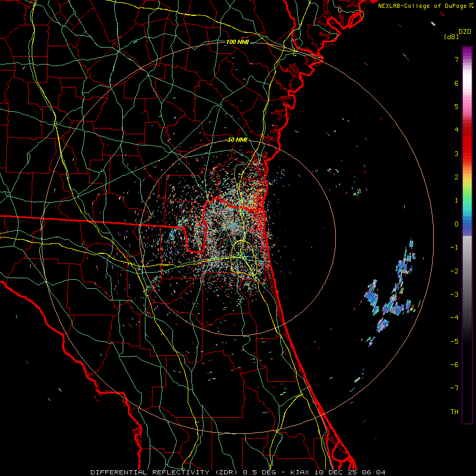Click the 50 NMI range ring label
Screen dimensions: 476x476
(237, 140)
